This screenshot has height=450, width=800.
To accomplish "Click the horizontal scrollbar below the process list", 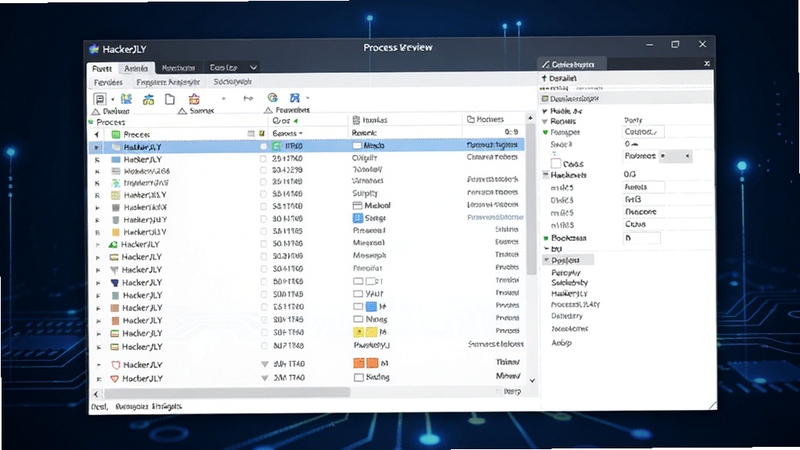I will [227, 393].
